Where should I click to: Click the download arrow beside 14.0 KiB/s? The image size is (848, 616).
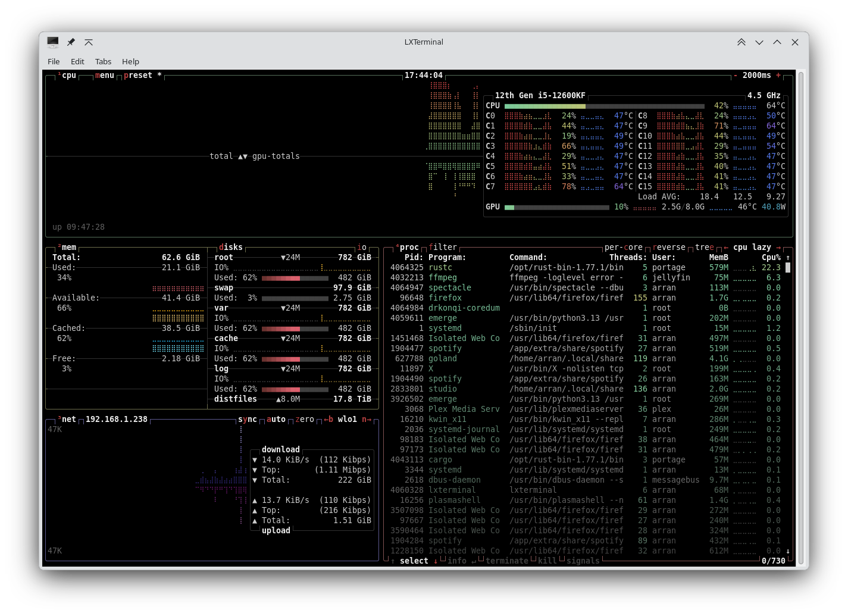(x=255, y=460)
